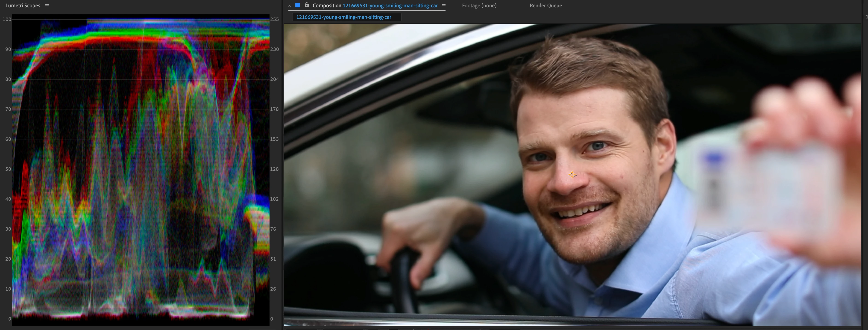Switch to the Footage (none) tab
This screenshot has height=330, width=868.
coord(479,6)
